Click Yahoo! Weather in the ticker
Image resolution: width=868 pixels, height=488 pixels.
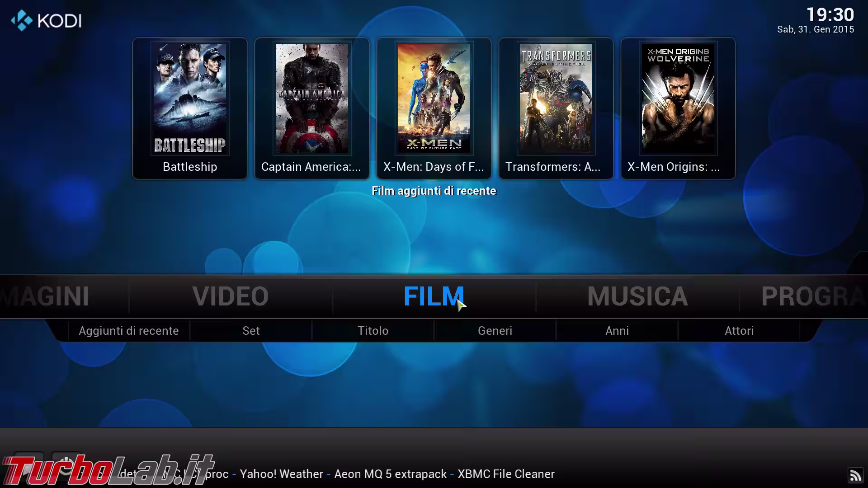[x=281, y=474]
